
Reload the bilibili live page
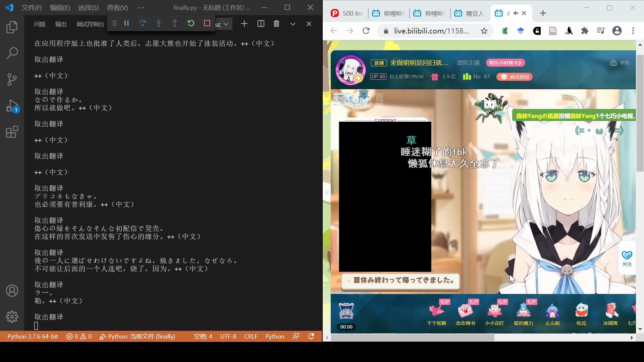click(366, 31)
